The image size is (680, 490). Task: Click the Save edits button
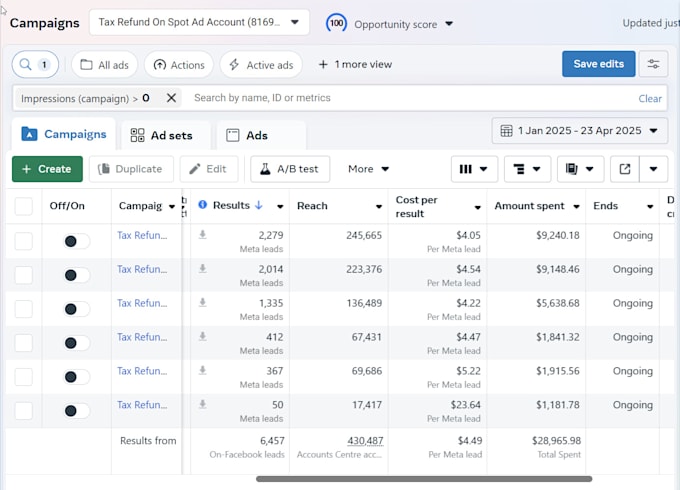[x=598, y=64]
